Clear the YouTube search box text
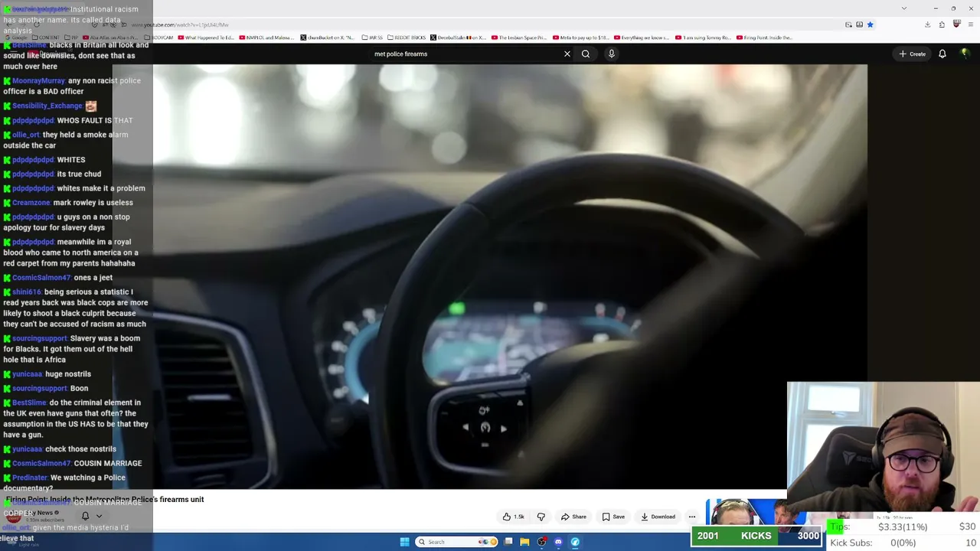 (567, 54)
